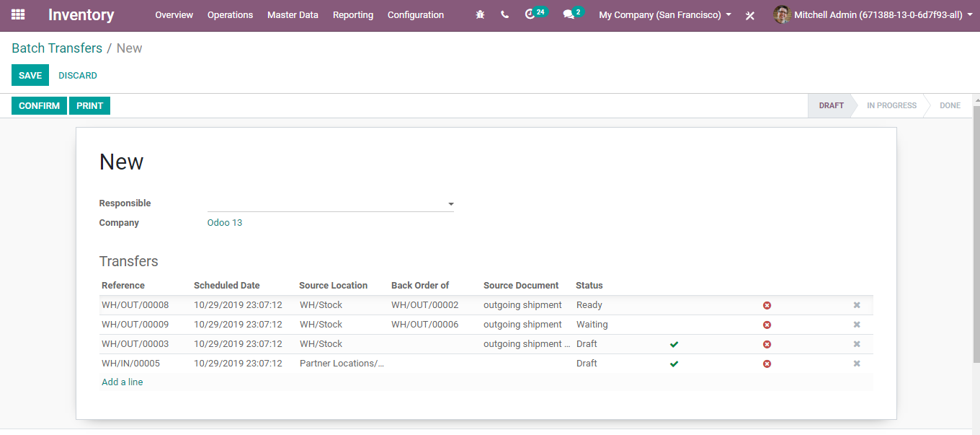Open the Odoo 13 company link
The image size is (980, 435).
click(x=225, y=223)
